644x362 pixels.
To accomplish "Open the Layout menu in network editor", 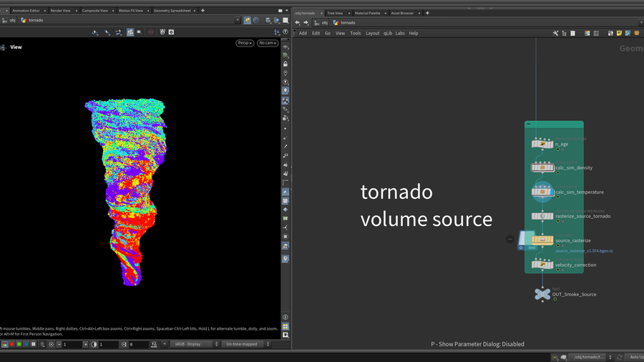I will (372, 33).
